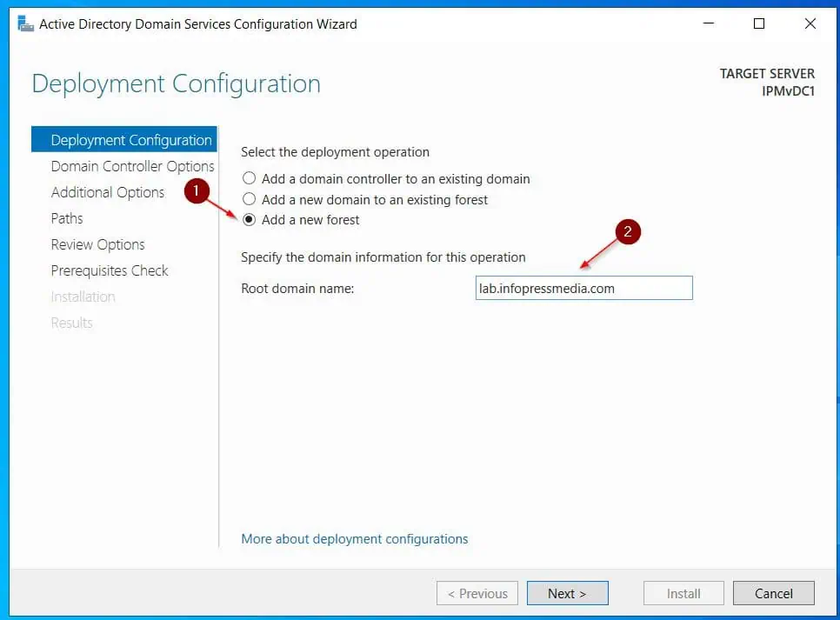Open Domain Controller Options step
The height and width of the screenshot is (620, 840).
[x=132, y=166]
